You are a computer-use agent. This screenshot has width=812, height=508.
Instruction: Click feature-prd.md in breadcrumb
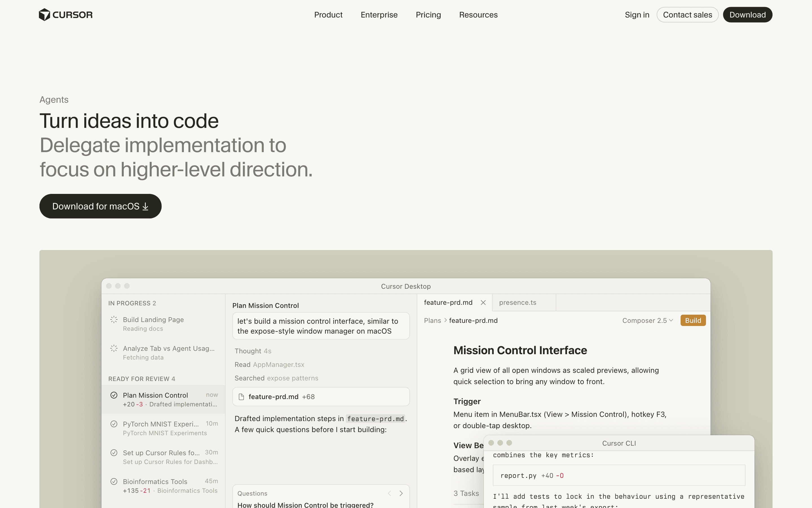[473, 321]
